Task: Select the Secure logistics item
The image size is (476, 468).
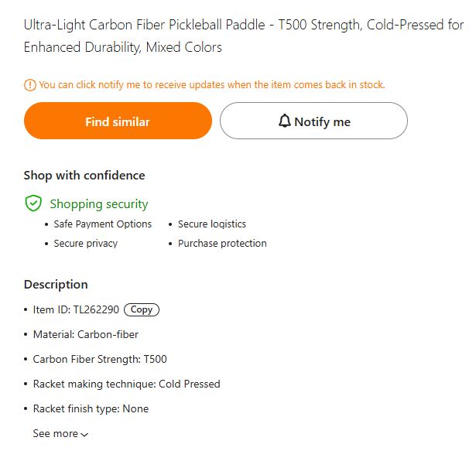Action: click(x=211, y=224)
